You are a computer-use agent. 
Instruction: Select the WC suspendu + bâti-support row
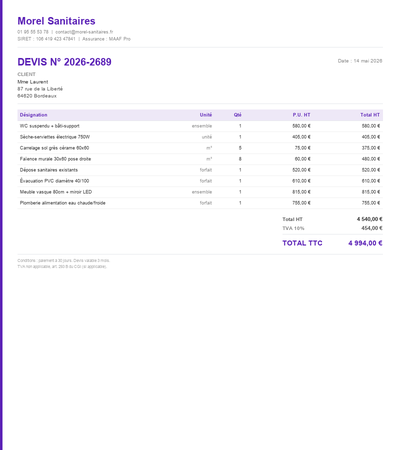pyautogui.click(x=200, y=126)
